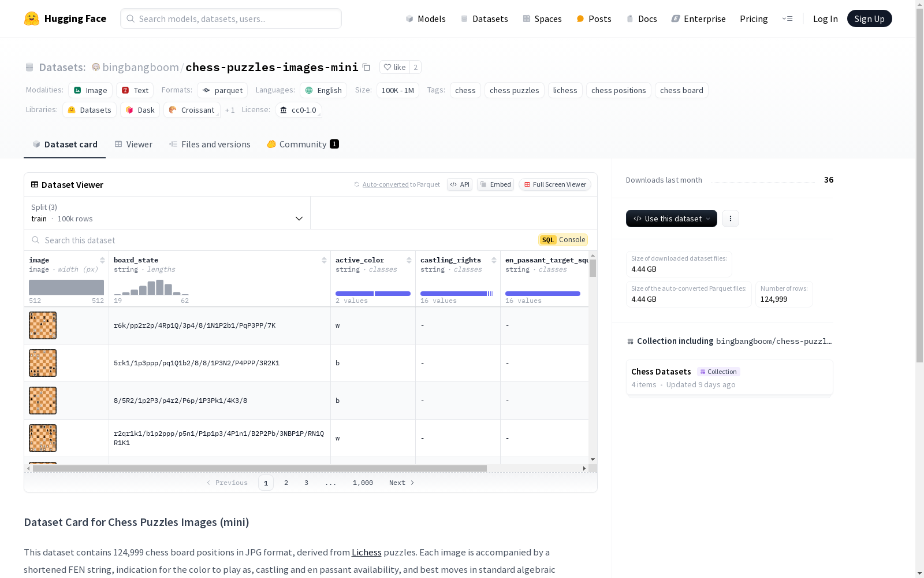Screen dimensions: 924x578
Task: Click the Embed viewer button
Action: pos(495,184)
